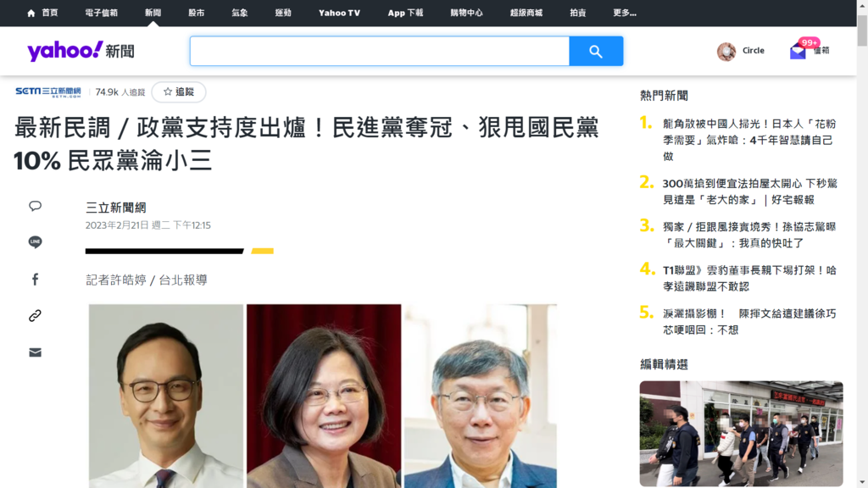Open 電子信箱 in the top menu
The height and width of the screenshot is (488, 868).
coord(102,13)
